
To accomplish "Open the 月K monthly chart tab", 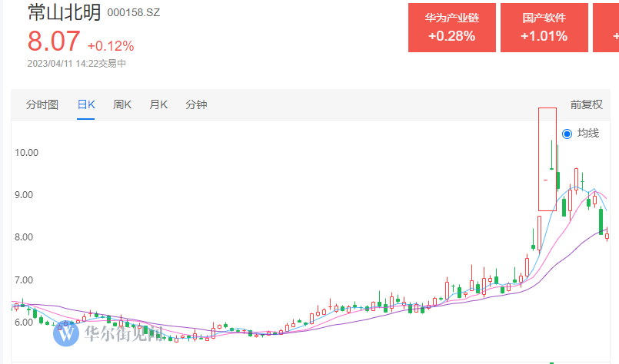I will [x=158, y=104].
